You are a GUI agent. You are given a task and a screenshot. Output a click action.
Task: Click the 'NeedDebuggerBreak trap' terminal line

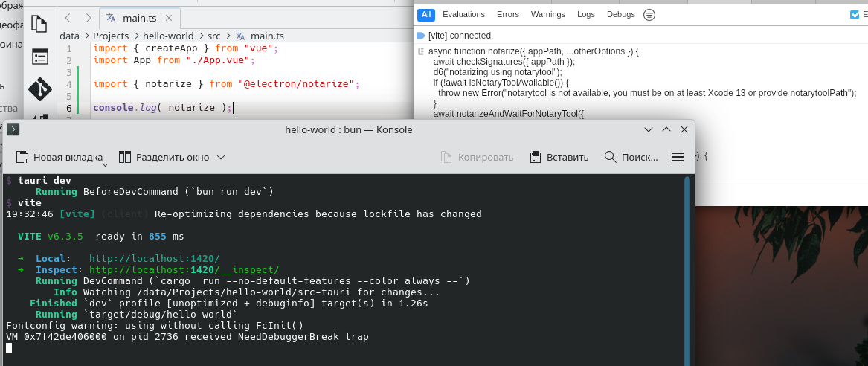187,337
